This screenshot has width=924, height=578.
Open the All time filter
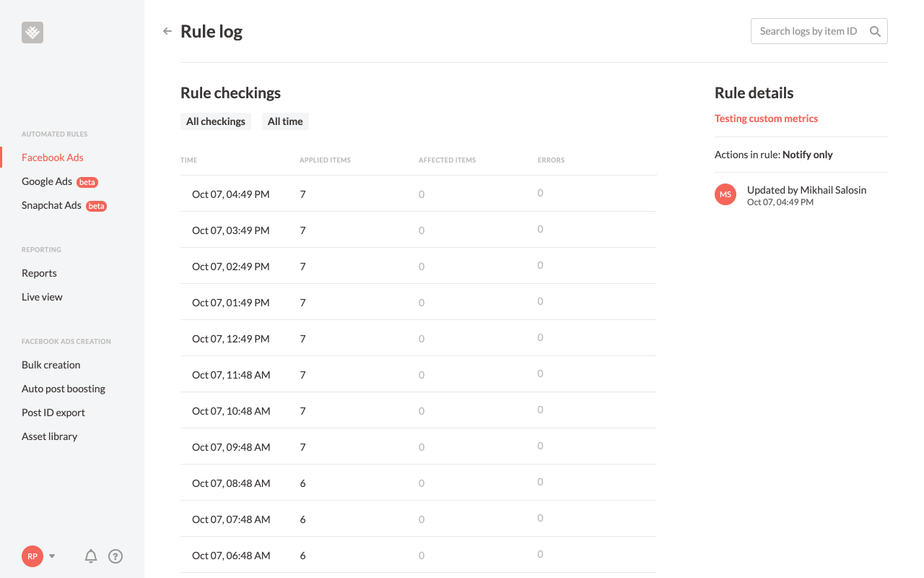pos(285,121)
